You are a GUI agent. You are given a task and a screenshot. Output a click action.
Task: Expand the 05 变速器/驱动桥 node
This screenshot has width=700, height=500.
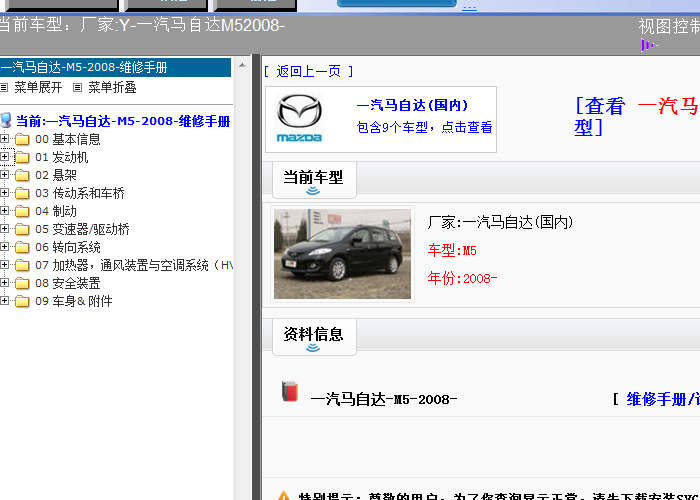point(4,229)
